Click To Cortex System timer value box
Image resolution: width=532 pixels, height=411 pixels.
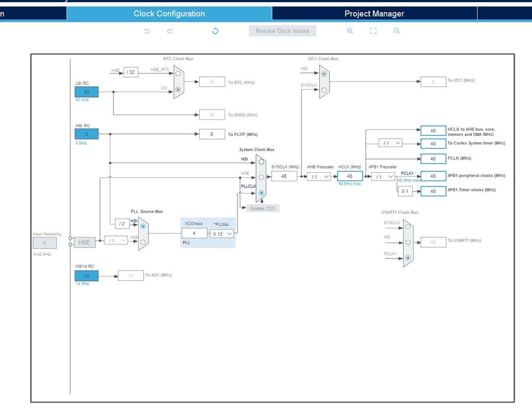tap(433, 144)
